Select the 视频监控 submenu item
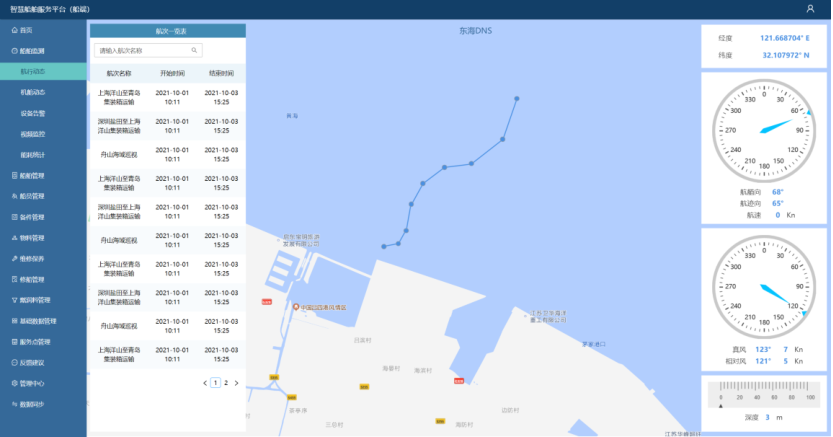This screenshot has width=833, height=437. 33,134
